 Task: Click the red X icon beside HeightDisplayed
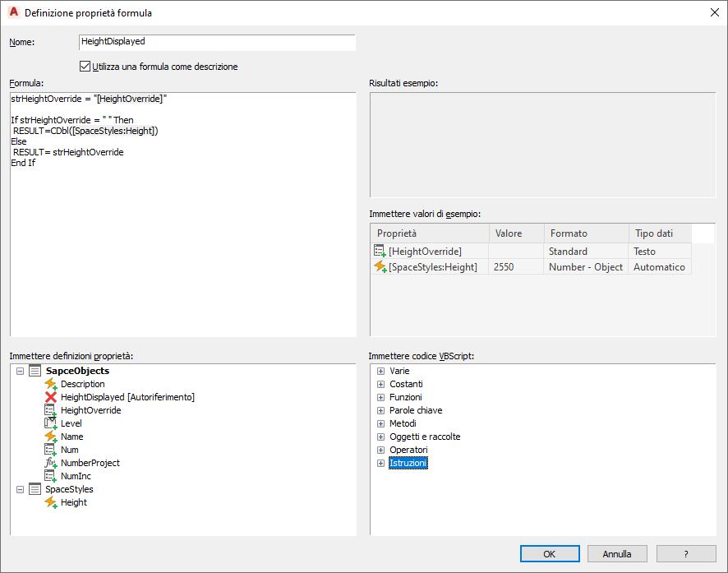pos(51,397)
